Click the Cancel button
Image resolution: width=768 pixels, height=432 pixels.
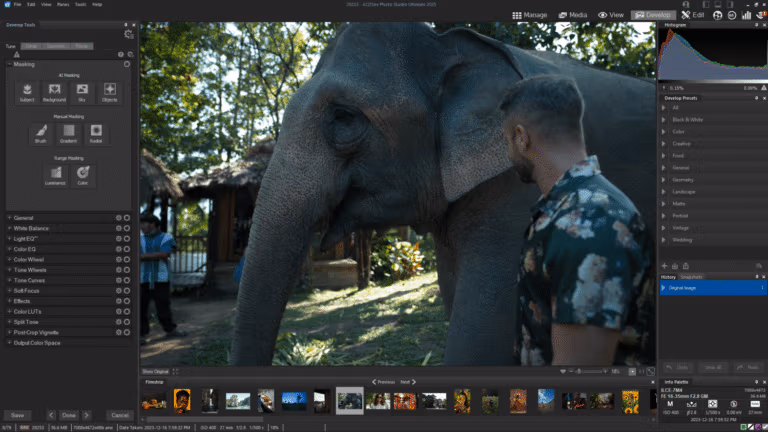[120, 415]
